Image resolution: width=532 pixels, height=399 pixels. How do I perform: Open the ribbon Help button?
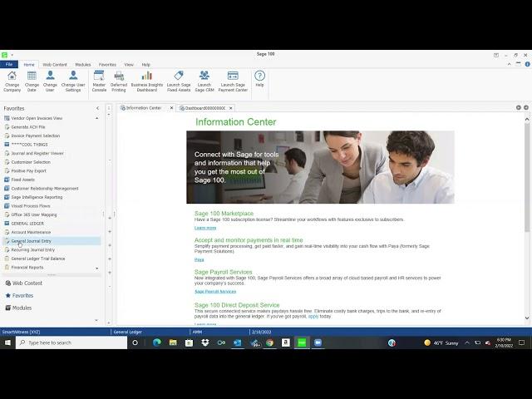point(259,79)
